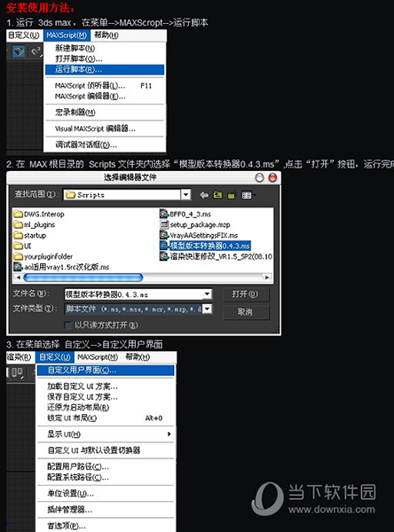Choose 锁定 UI 布局(K) entry
This screenshot has width=394, height=532.
[x=106, y=418]
